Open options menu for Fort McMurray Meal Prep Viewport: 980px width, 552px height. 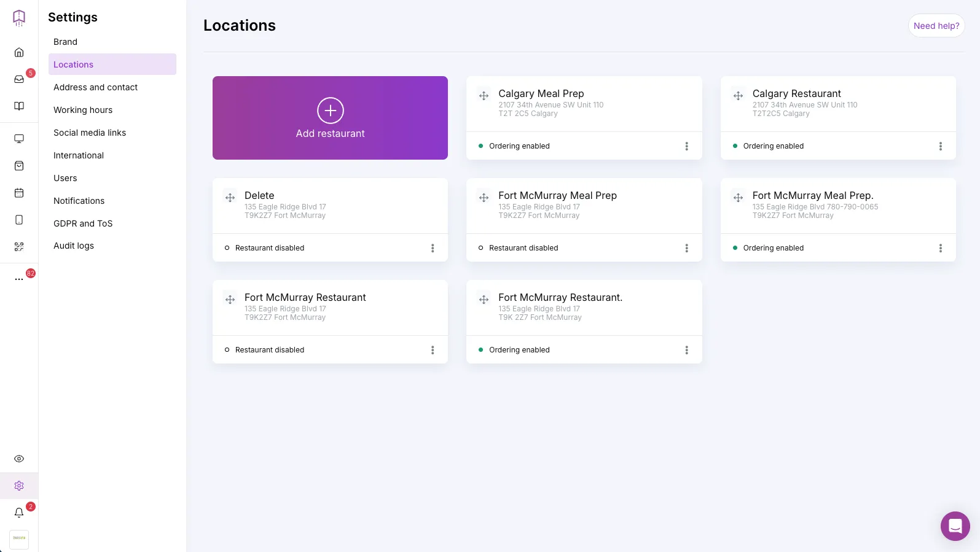(x=686, y=248)
